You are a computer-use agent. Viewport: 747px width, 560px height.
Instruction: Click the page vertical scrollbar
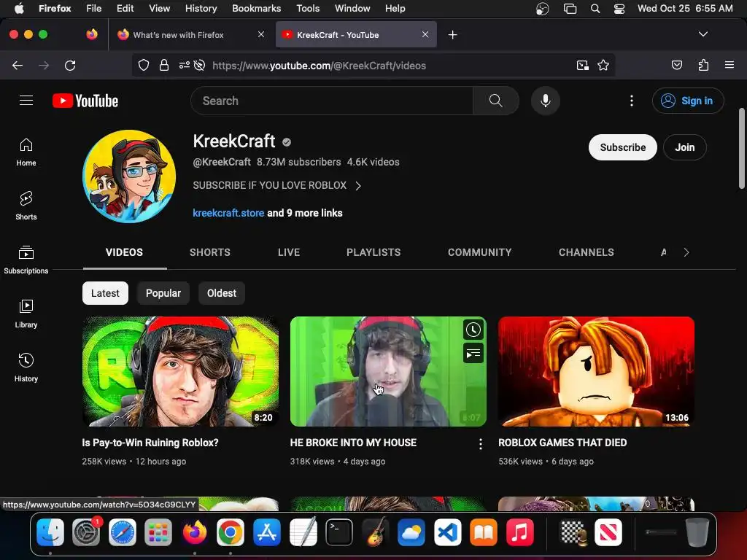click(742, 149)
